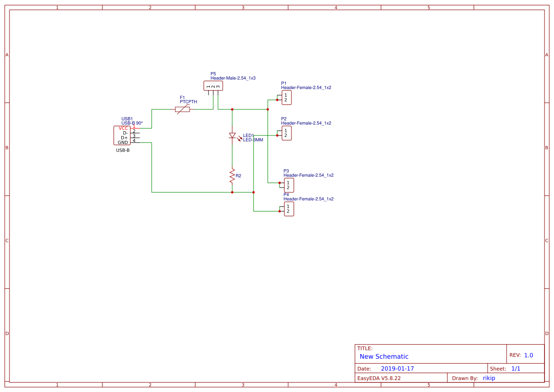Click the green wire between F1 and P5
The height and width of the screenshot is (392, 554).
click(x=201, y=109)
